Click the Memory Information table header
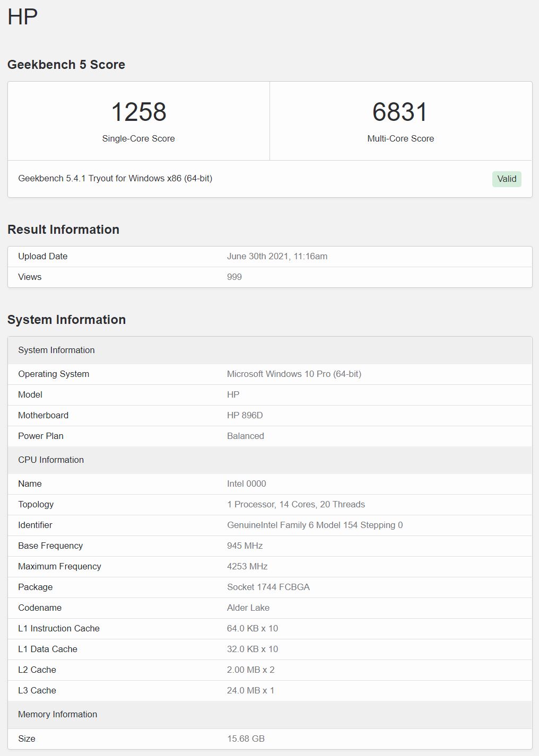 (x=269, y=714)
